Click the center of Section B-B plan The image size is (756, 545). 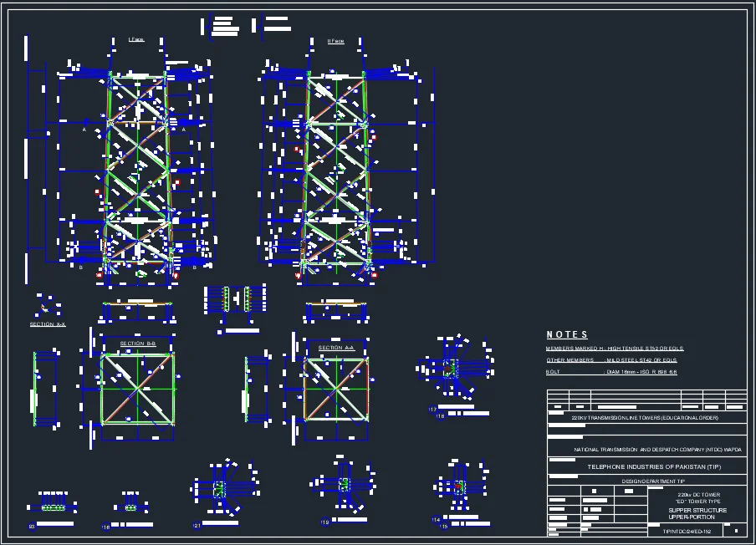pyautogui.click(x=138, y=387)
